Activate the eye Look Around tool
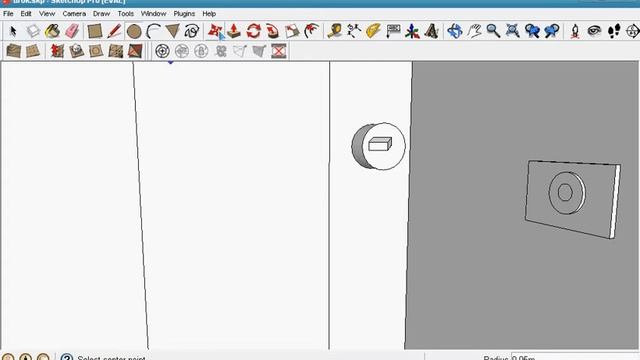The image size is (640, 360). tap(594, 31)
